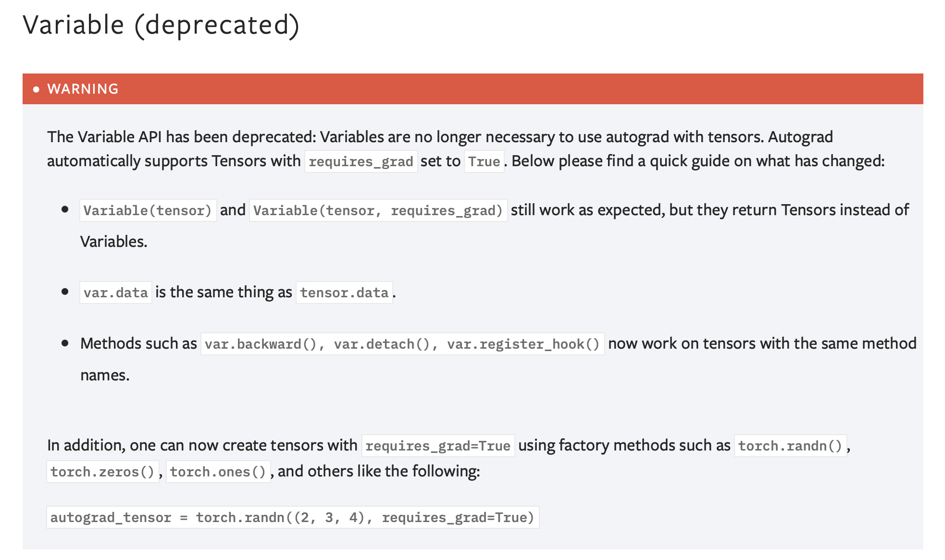945x560 pixels.
Task: Click the True inline code snippet
Action: (x=484, y=162)
